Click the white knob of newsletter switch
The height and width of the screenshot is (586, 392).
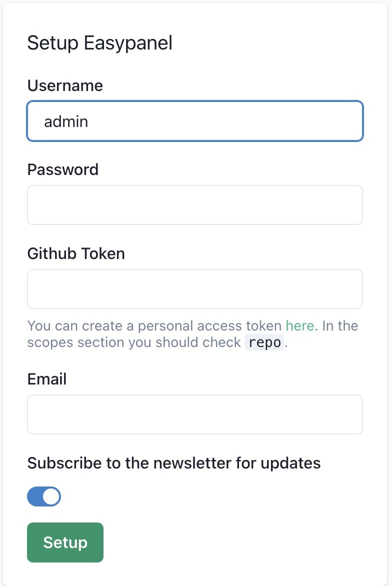click(x=51, y=496)
